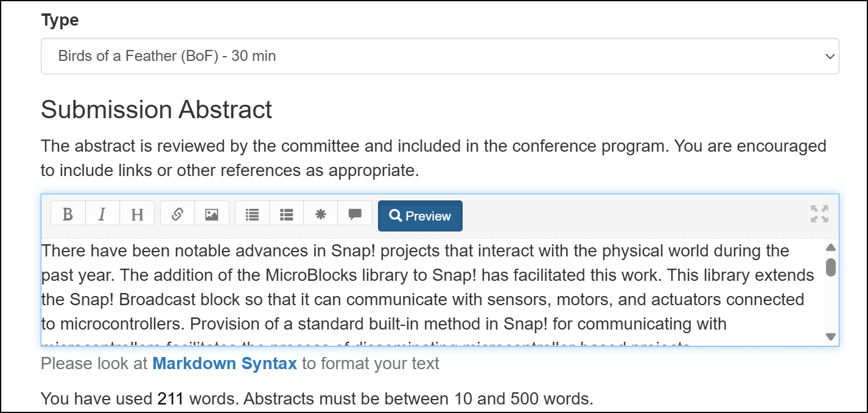Insert a hyperlink using the chain icon
Image resolution: width=868 pixels, height=413 pixels.
tap(178, 214)
